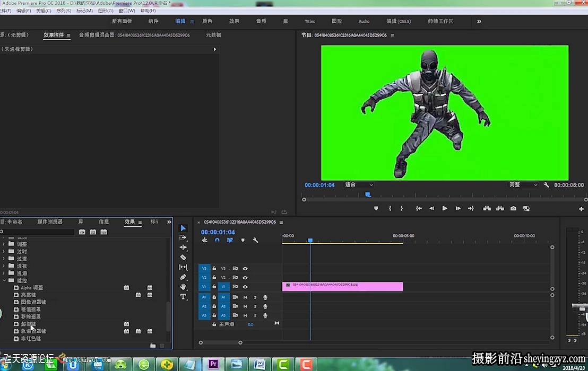
Task: Toggle V3 track output eye
Action: coord(245,268)
